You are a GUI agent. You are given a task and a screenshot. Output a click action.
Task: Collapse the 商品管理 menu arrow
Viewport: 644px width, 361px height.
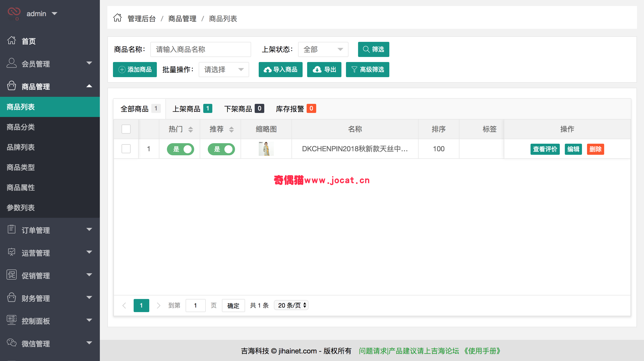tap(89, 86)
